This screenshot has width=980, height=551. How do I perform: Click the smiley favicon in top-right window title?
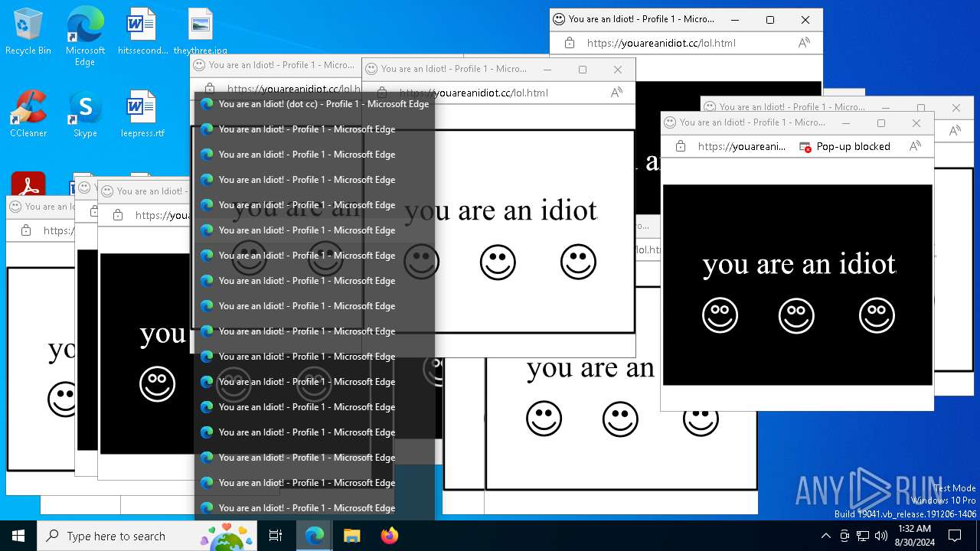[560, 19]
